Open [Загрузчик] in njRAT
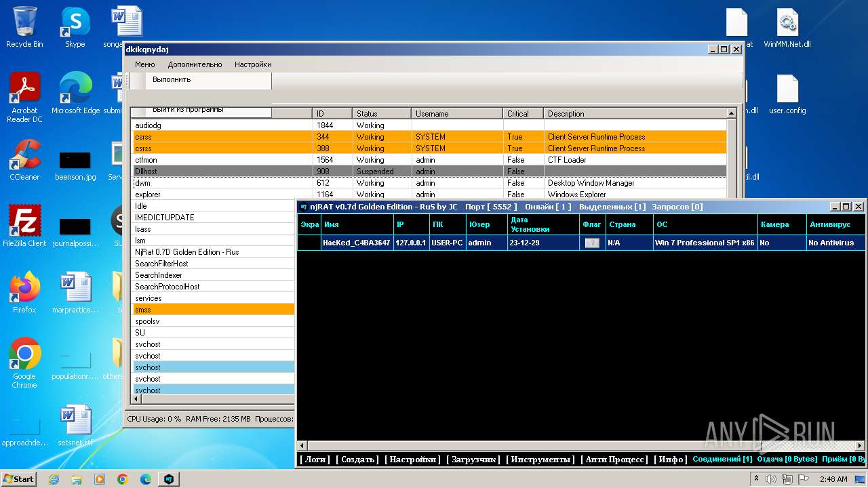The width and height of the screenshot is (868, 488). click(473, 460)
